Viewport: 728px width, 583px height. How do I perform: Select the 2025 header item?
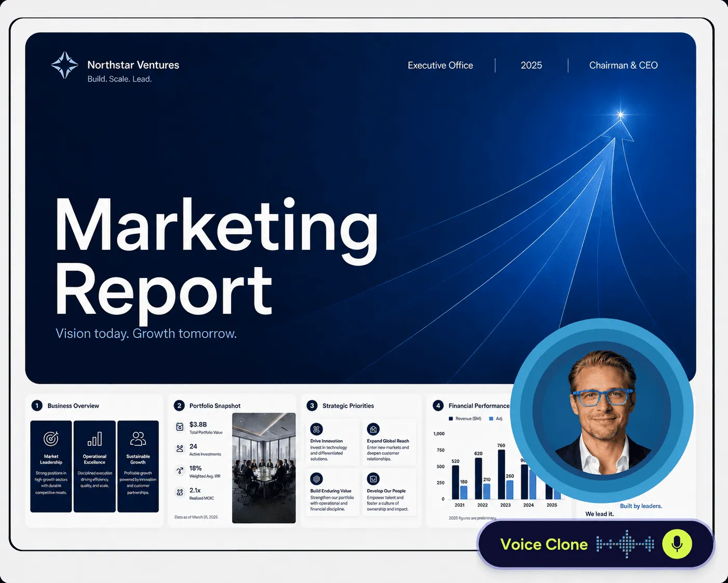pos(531,65)
